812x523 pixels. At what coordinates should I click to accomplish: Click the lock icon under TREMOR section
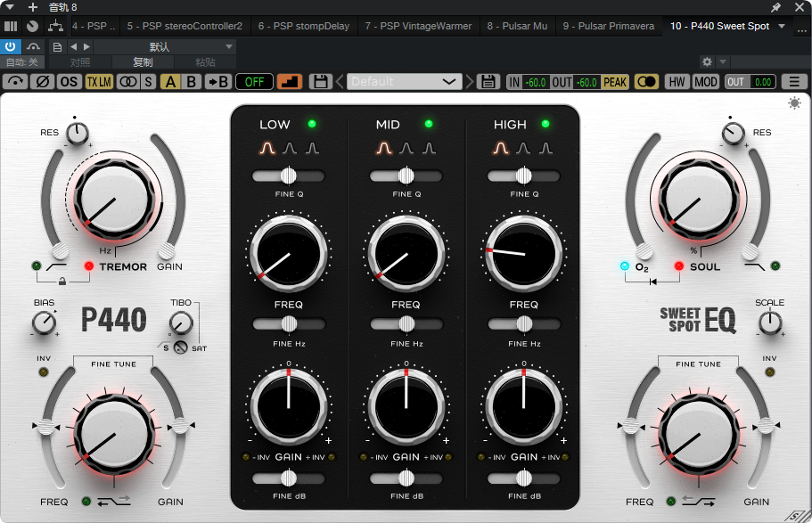pyautogui.click(x=62, y=282)
